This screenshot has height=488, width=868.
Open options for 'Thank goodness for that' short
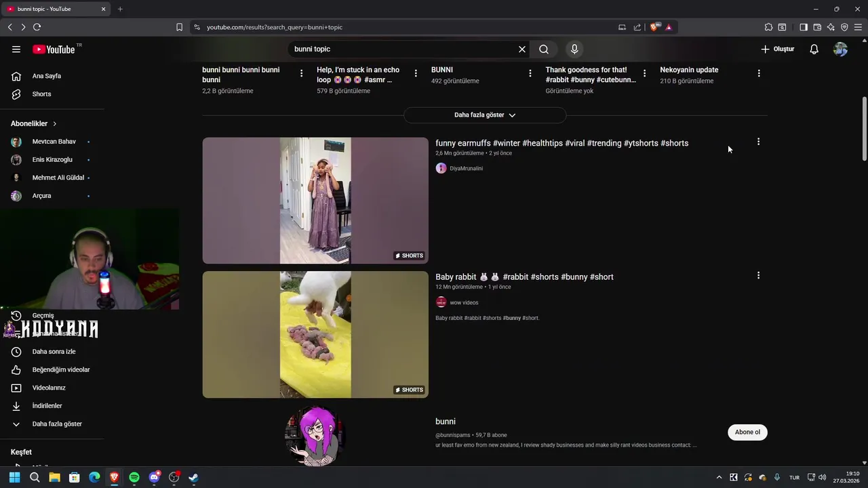tap(644, 73)
